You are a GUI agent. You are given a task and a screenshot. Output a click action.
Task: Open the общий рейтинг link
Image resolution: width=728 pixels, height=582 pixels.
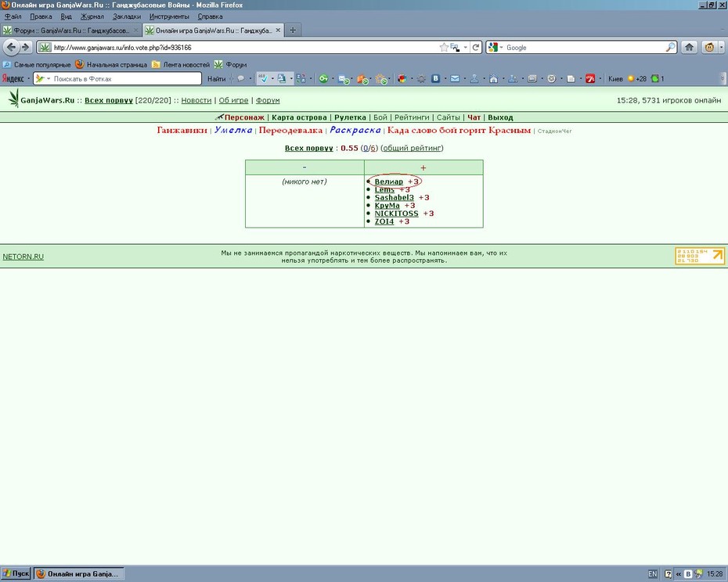[x=412, y=148]
